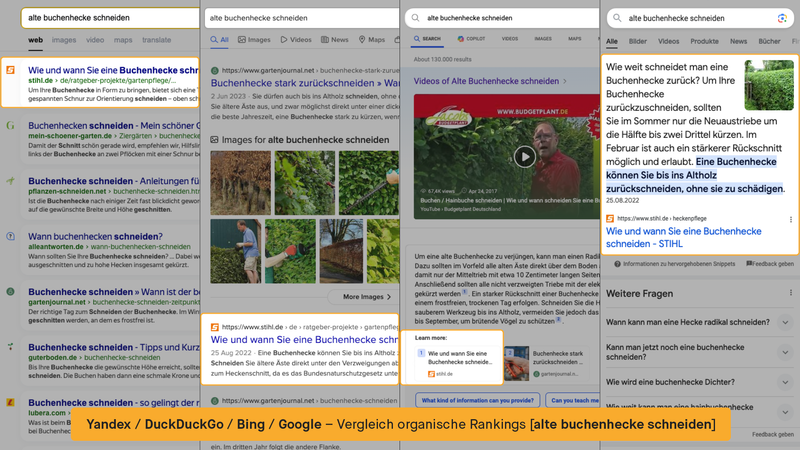Click the info icon next to 'Informationen zu hervorgehobenen Snippets'
The width and height of the screenshot is (800, 450).
[x=617, y=264]
